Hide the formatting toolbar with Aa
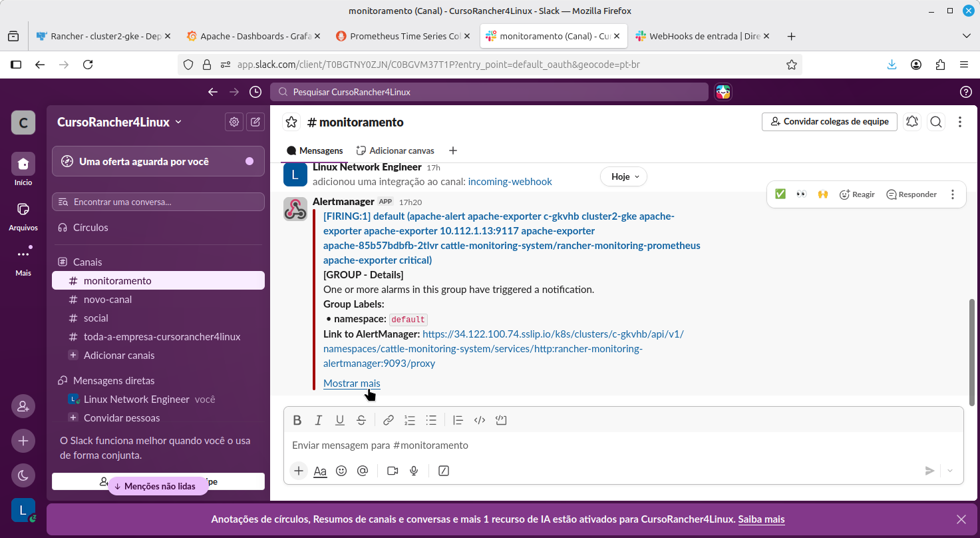 point(320,471)
